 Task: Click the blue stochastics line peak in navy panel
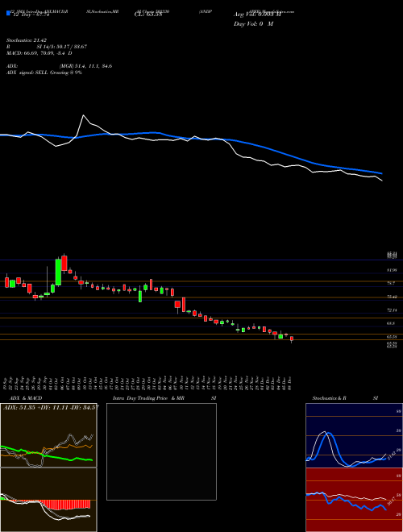330,434
